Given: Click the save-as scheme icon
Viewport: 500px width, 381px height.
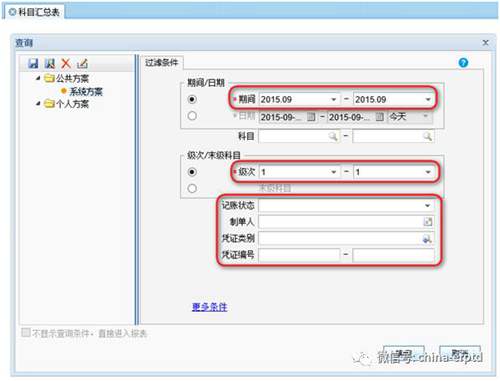Looking at the screenshot, I should point(50,63).
